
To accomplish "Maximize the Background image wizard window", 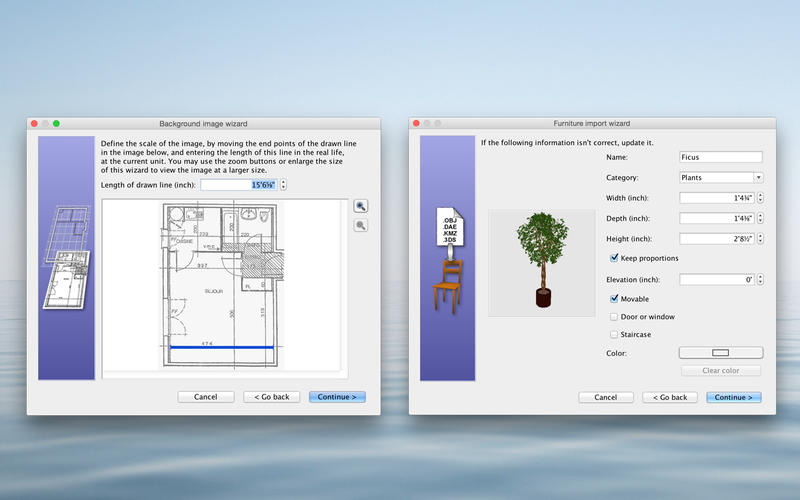I will [56, 123].
